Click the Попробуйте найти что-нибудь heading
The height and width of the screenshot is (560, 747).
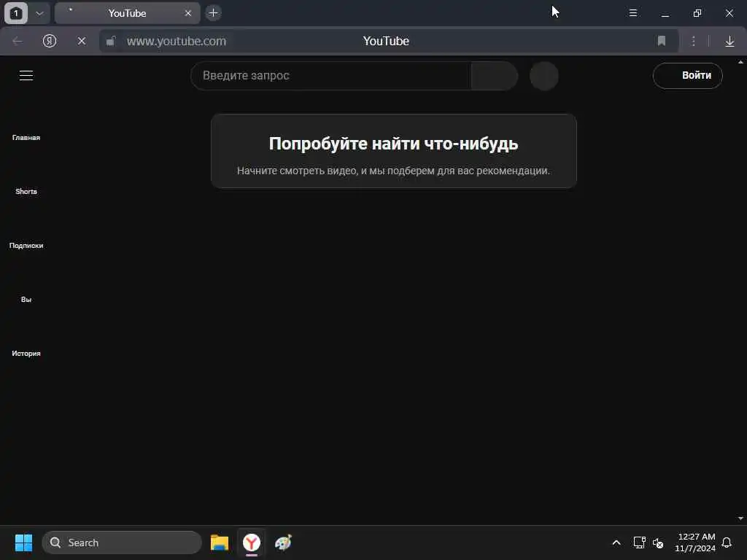393,144
